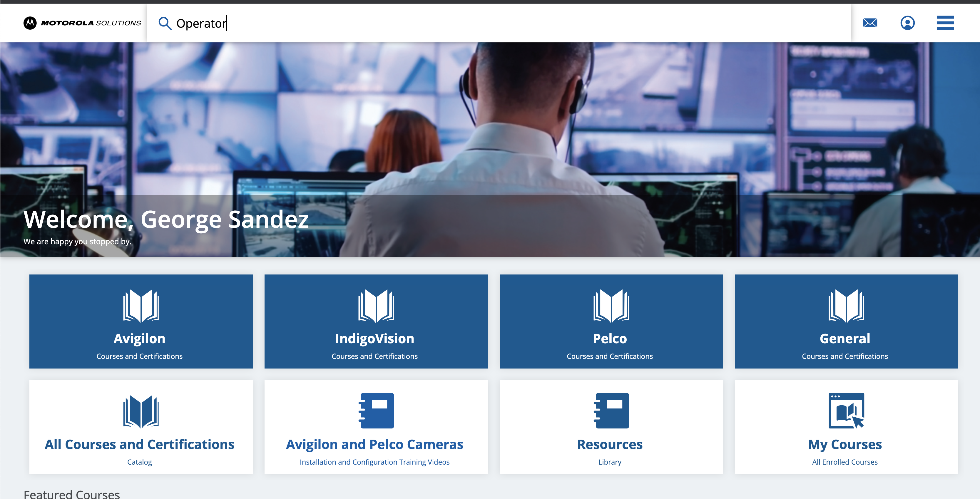Open the Pelco tile title
Image resolution: width=980 pixels, height=499 pixels.
(x=610, y=339)
